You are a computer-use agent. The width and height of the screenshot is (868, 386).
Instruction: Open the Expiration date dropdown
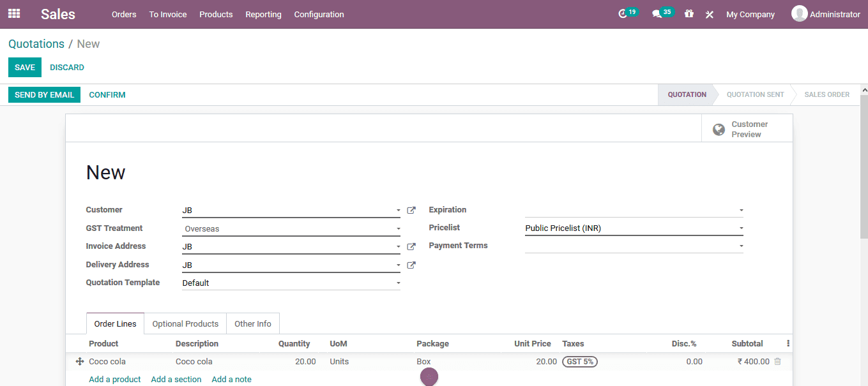(741, 210)
